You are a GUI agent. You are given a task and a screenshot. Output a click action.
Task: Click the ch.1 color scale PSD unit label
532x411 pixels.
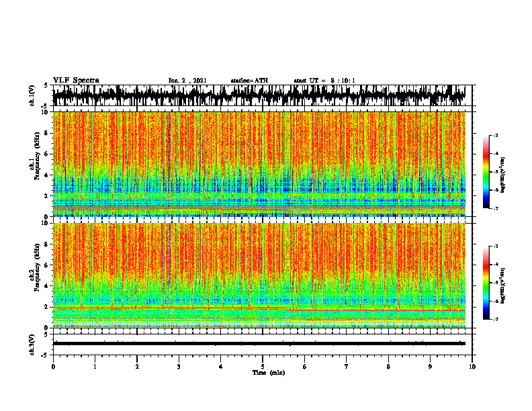tap(503, 175)
